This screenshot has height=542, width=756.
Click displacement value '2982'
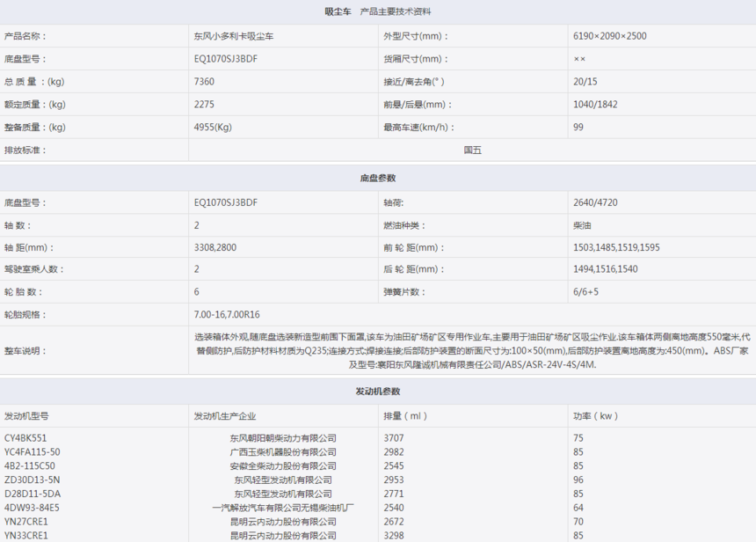(x=394, y=452)
